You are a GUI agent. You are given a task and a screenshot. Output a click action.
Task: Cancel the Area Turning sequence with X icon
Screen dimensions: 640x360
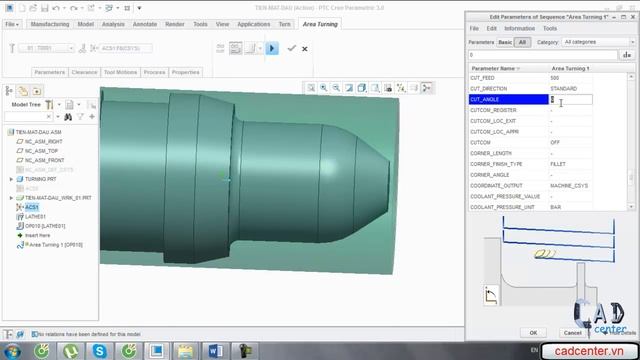(x=304, y=49)
